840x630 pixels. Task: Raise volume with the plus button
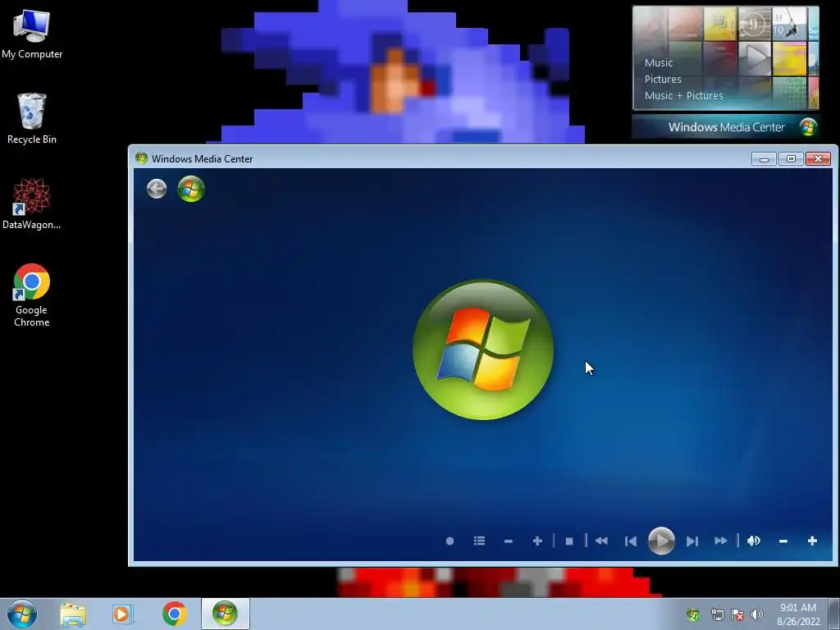click(812, 541)
